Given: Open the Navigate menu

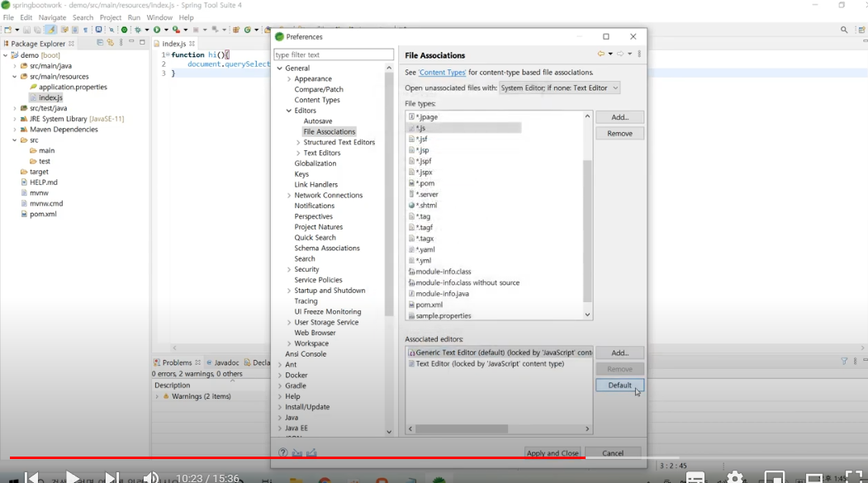Looking at the screenshot, I should point(52,17).
